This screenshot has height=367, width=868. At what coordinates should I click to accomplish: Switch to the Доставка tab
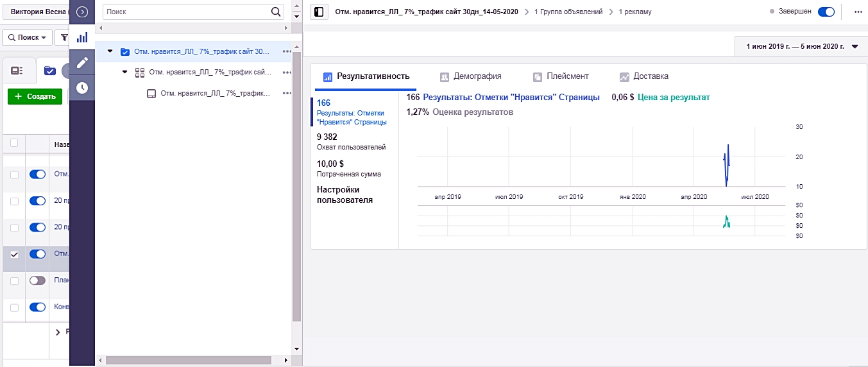pos(643,76)
